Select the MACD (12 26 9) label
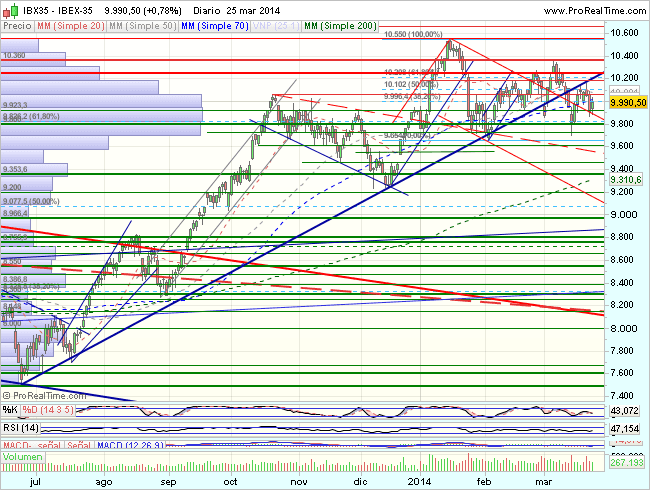The width and height of the screenshot is (650, 490). (130, 445)
